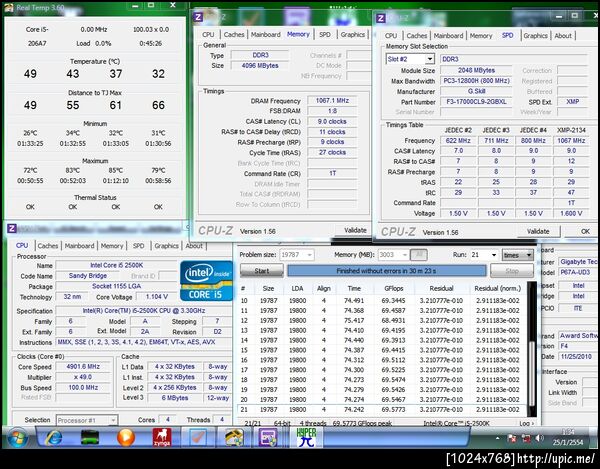This screenshot has height=469, width=600.
Task: Click the CPU-Z SPD window title icon
Action: (381, 18)
